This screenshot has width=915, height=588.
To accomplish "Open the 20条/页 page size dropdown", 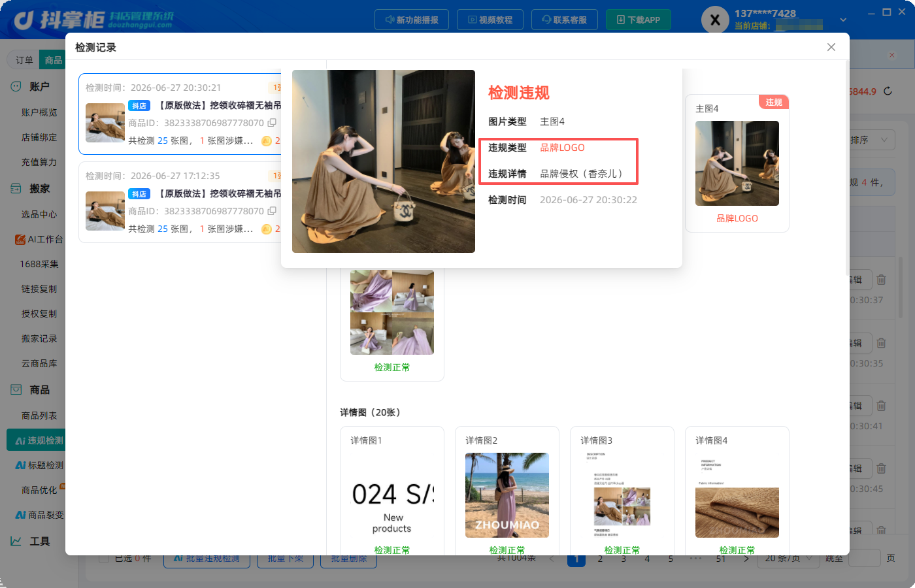I will tap(788, 559).
